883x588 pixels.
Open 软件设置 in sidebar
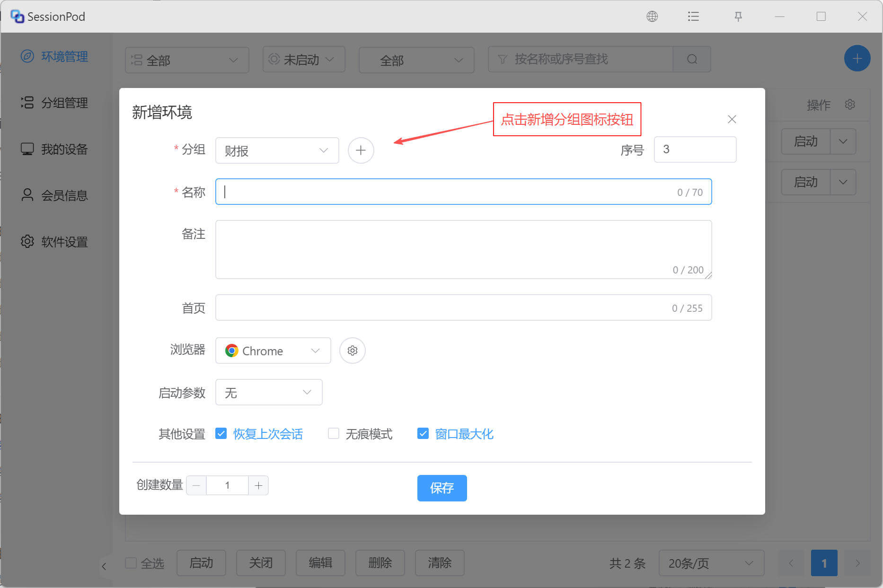(55, 242)
